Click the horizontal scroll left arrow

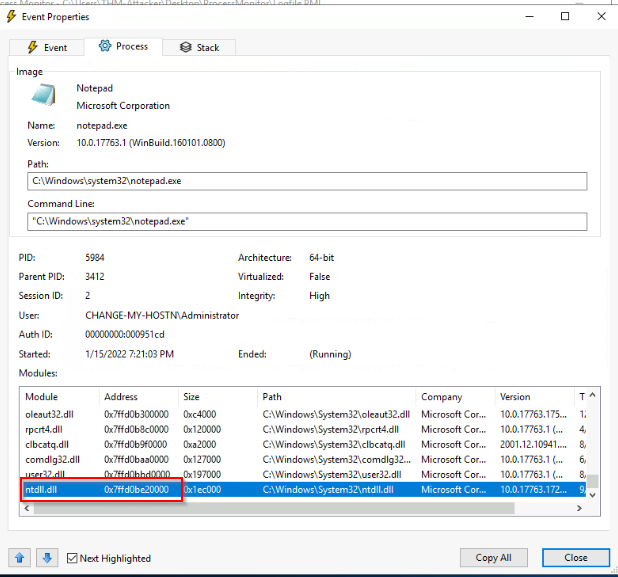[27, 508]
